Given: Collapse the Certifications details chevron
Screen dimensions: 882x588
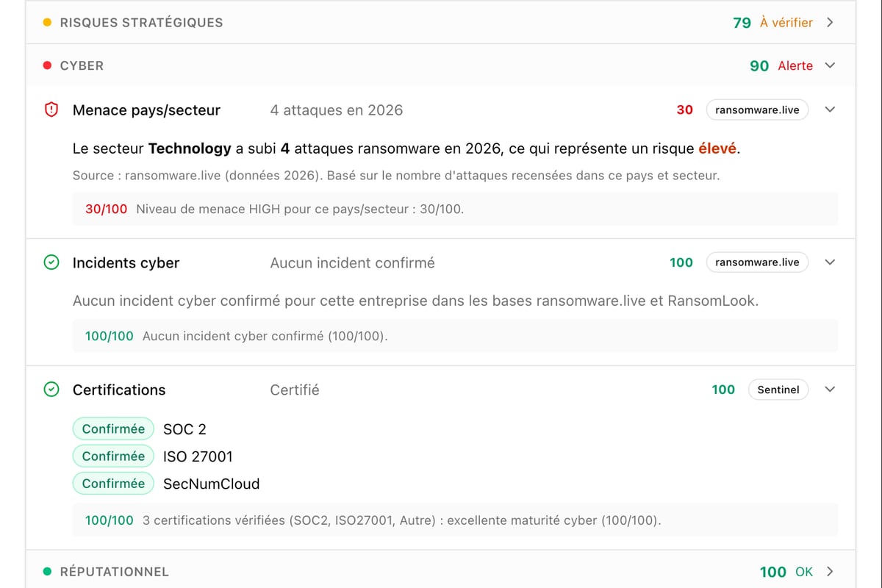Looking at the screenshot, I should click(831, 390).
